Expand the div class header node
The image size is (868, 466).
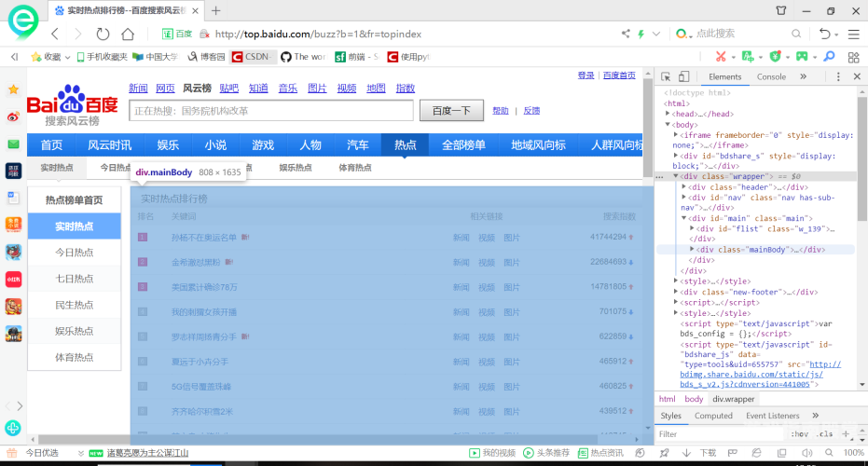[x=683, y=187]
